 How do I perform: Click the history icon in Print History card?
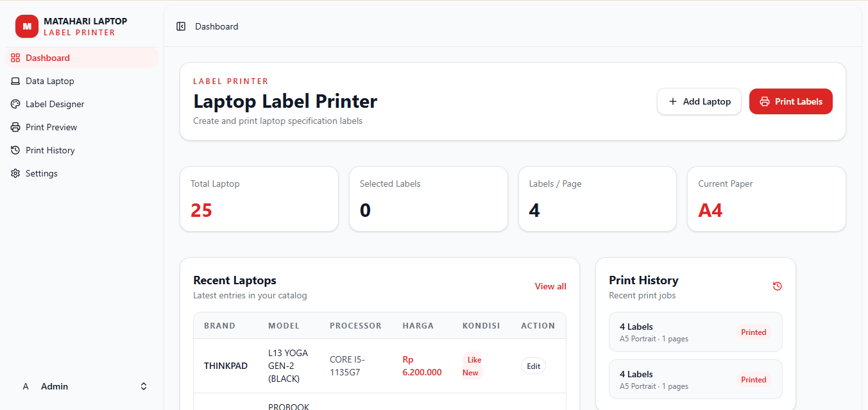click(778, 286)
